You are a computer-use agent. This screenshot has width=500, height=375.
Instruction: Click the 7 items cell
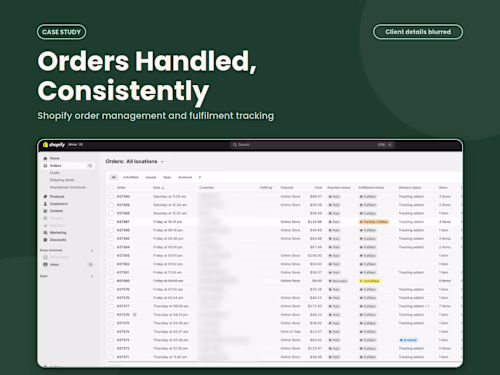point(445,306)
